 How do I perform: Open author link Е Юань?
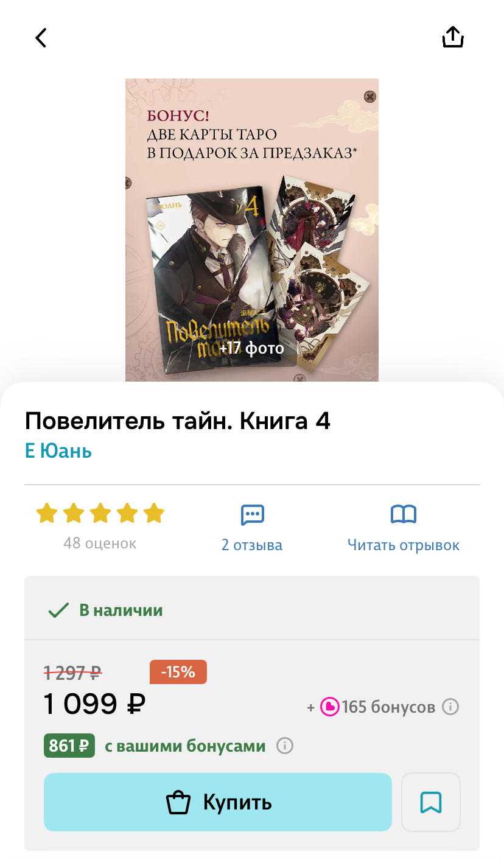click(x=58, y=451)
